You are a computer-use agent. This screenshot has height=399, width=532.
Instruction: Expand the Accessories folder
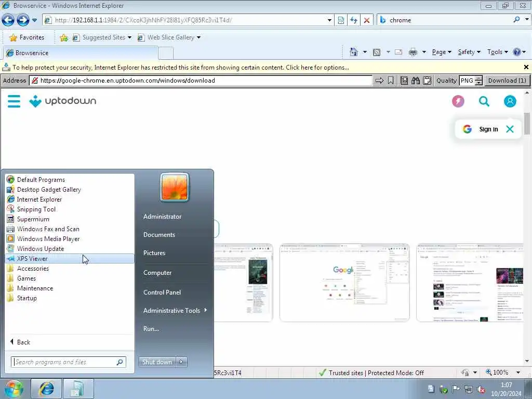pos(70,269)
